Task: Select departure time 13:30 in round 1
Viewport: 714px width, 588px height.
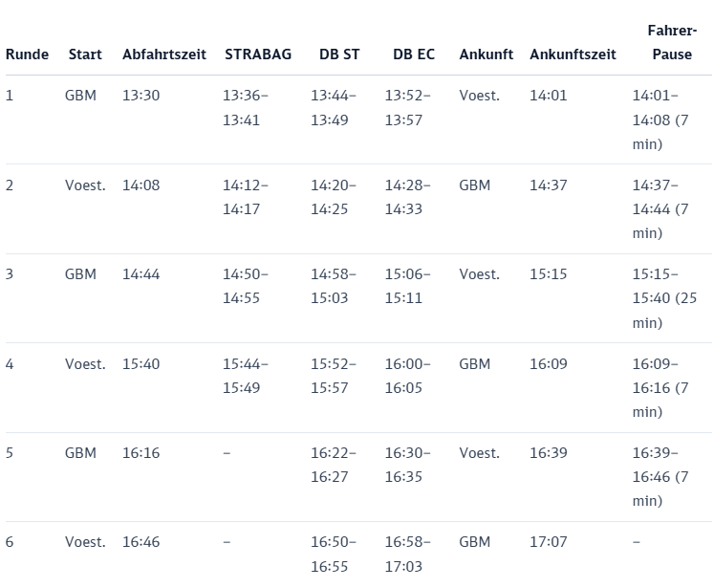Action: [141, 96]
